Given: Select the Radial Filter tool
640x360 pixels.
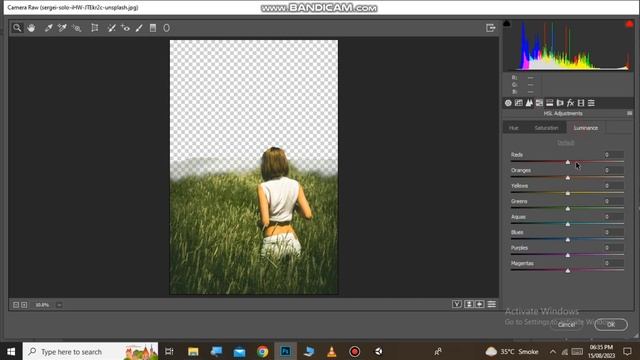Looking at the screenshot, I should click(x=167, y=28).
